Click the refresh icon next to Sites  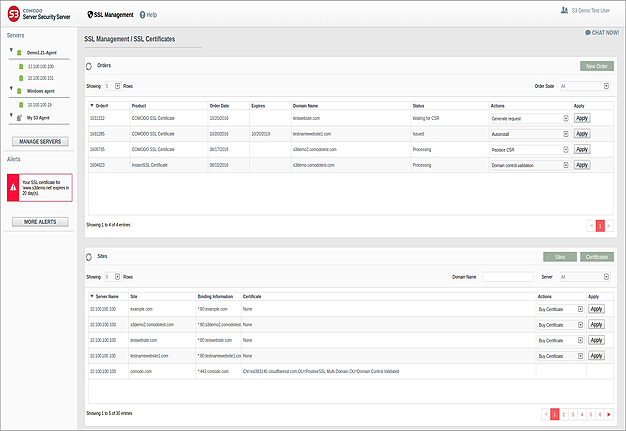coord(89,257)
